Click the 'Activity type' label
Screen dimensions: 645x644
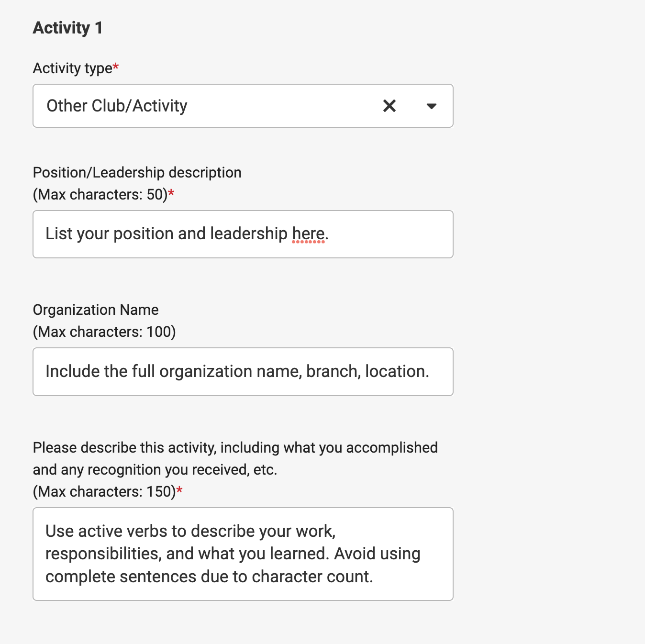pyautogui.click(x=72, y=68)
